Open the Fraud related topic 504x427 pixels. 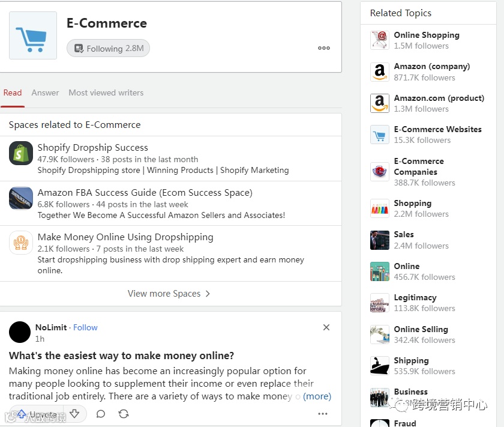click(x=405, y=423)
